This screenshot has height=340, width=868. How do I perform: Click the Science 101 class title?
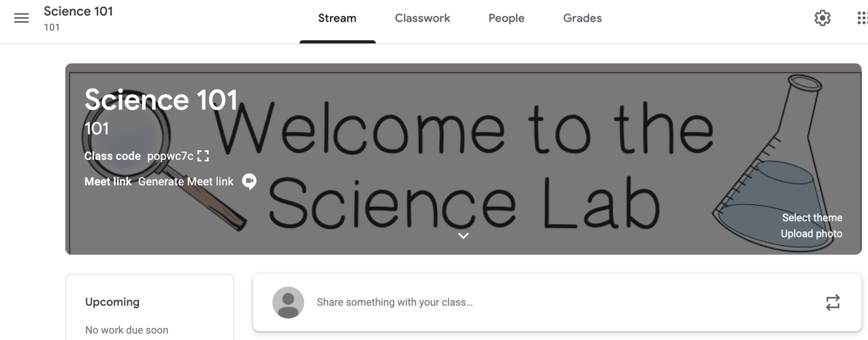pos(78,11)
